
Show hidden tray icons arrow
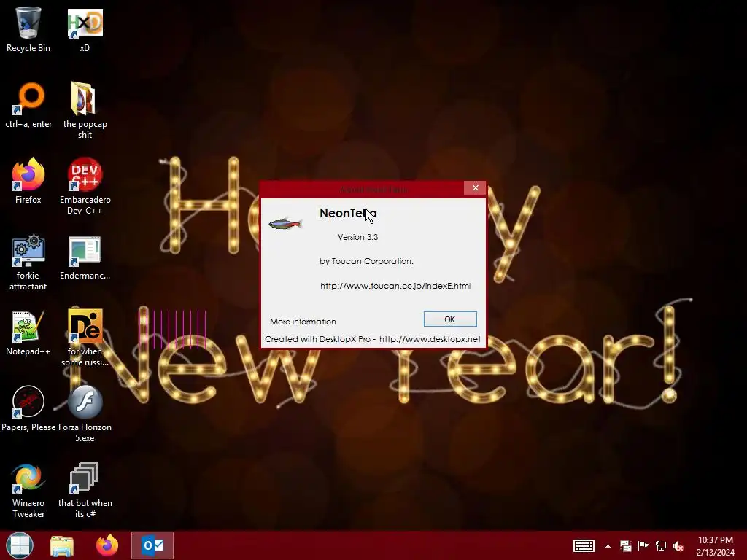coord(608,546)
